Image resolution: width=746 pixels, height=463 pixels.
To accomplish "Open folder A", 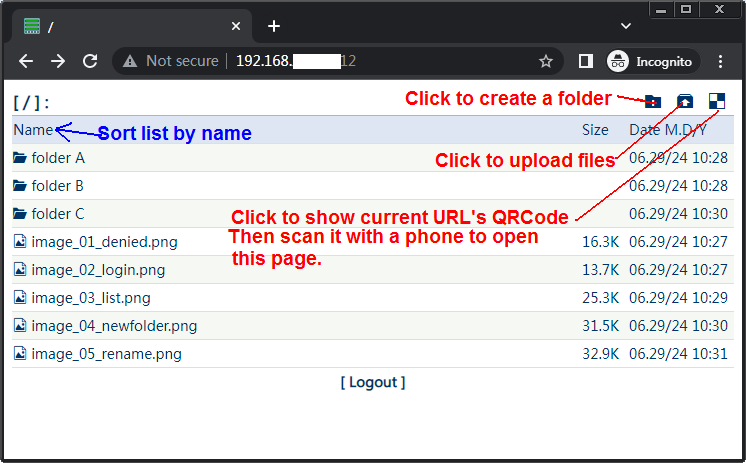I will click(x=58, y=158).
